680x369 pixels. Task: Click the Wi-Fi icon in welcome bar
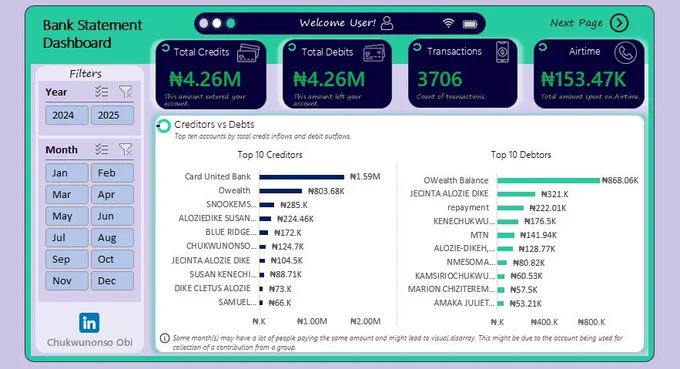(x=448, y=23)
